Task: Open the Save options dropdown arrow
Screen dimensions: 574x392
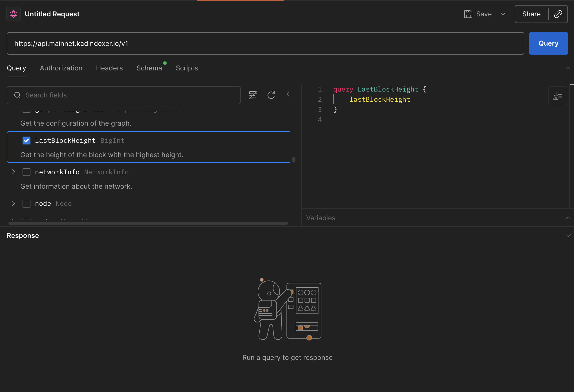Action: tap(503, 14)
